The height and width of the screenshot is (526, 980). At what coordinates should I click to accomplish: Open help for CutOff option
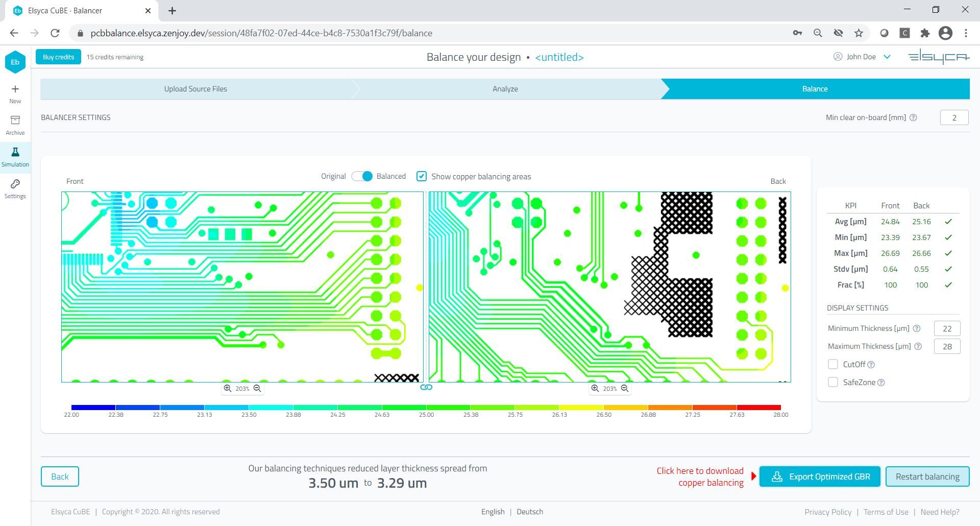point(871,365)
